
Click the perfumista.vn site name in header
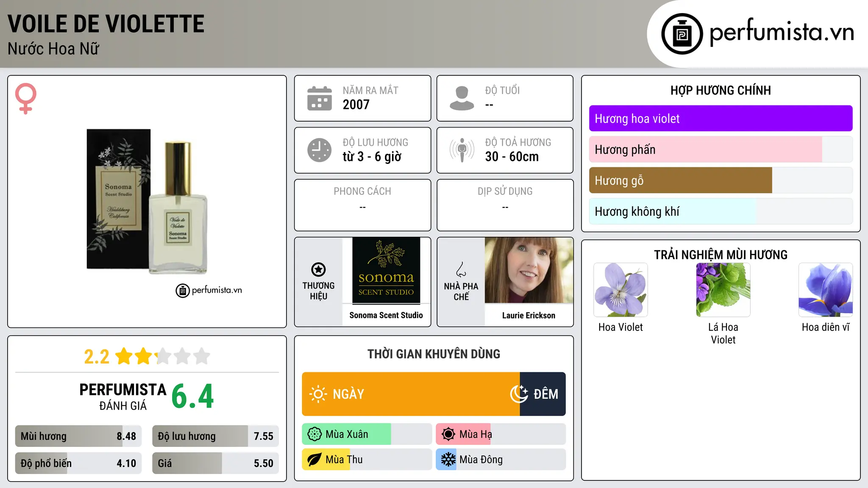tap(782, 32)
